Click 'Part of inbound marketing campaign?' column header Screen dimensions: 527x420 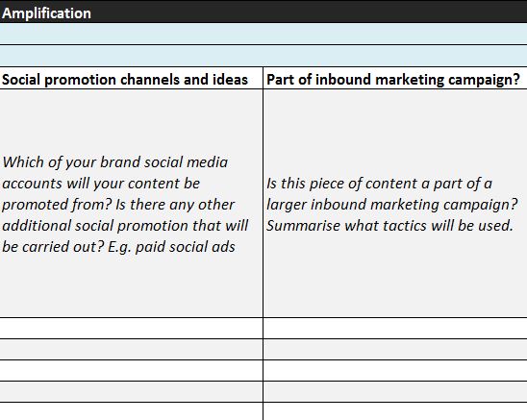pyautogui.click(x=395, y=78)
